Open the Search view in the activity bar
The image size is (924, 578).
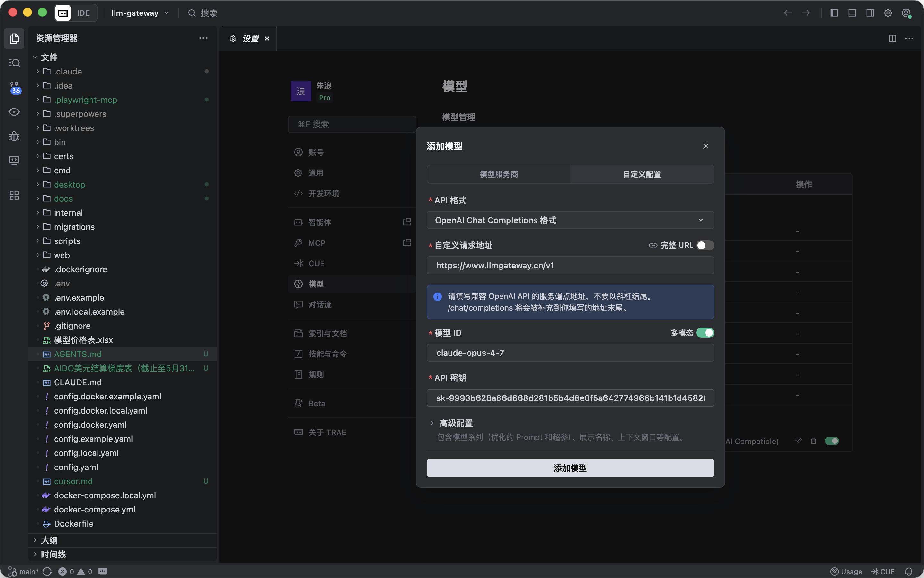pyautogui.click(x=14, y=63)
